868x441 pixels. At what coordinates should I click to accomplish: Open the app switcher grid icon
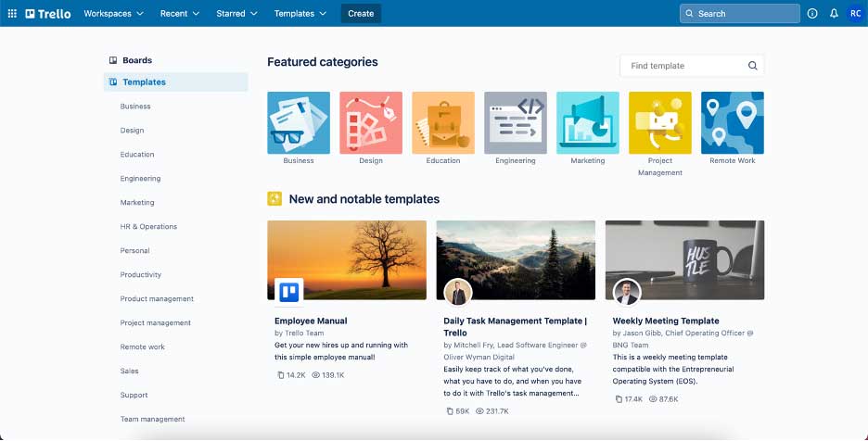tap(12, 13)
